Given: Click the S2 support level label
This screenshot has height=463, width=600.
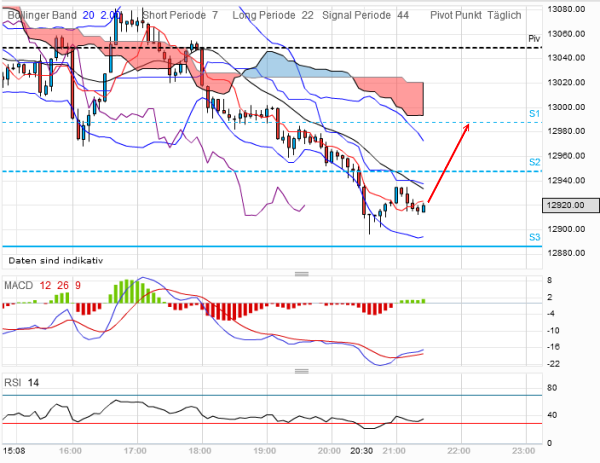Looking at the screenshot, I should point(535,162).
